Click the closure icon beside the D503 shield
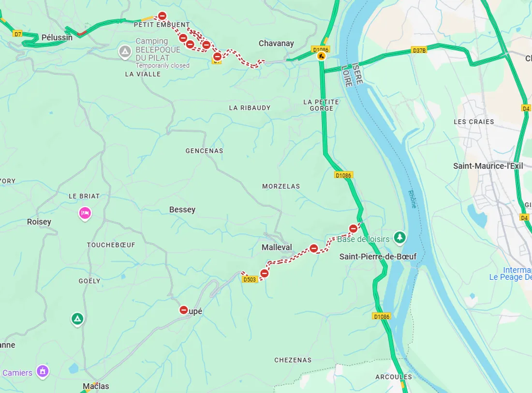This screenshot has width=532, height=393. coord(264,273)
